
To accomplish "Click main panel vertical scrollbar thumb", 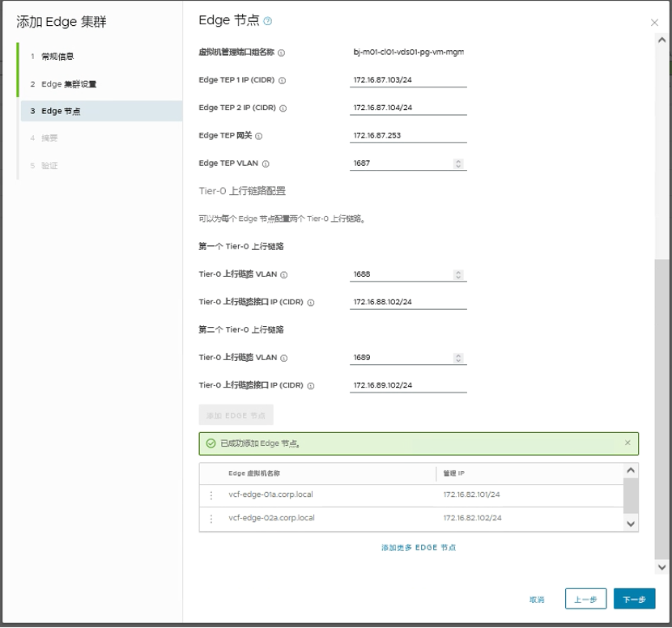I will coord(661,409).
